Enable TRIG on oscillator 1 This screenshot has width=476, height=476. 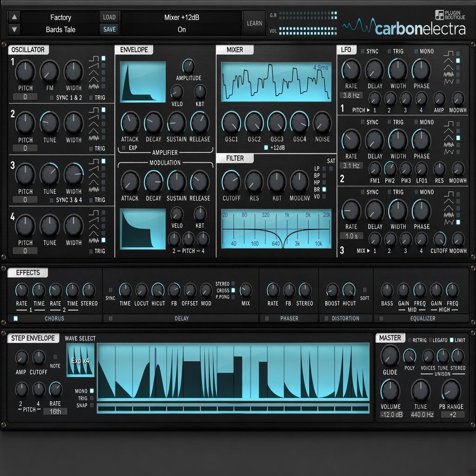click(91, 98)
